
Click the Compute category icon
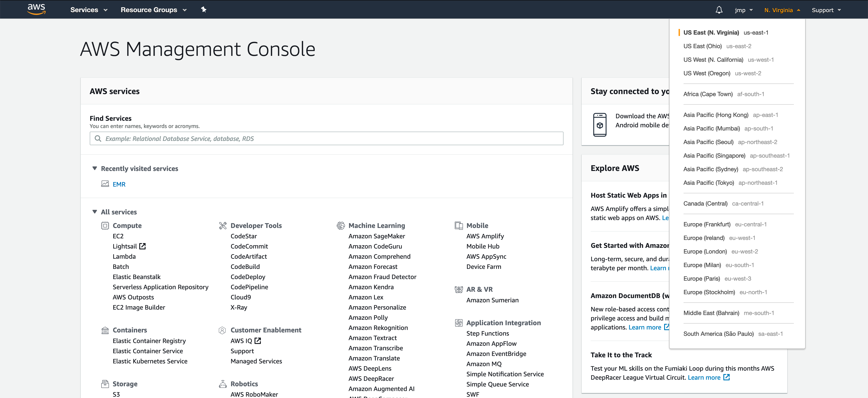click(x=105, y=225)
